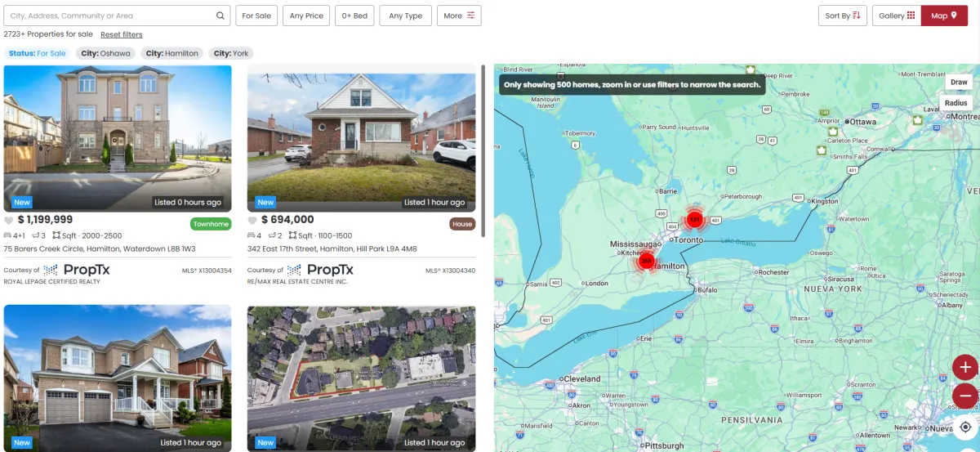
Task: Favorite the $694,000 listing heart
Action: pos(252,220)
